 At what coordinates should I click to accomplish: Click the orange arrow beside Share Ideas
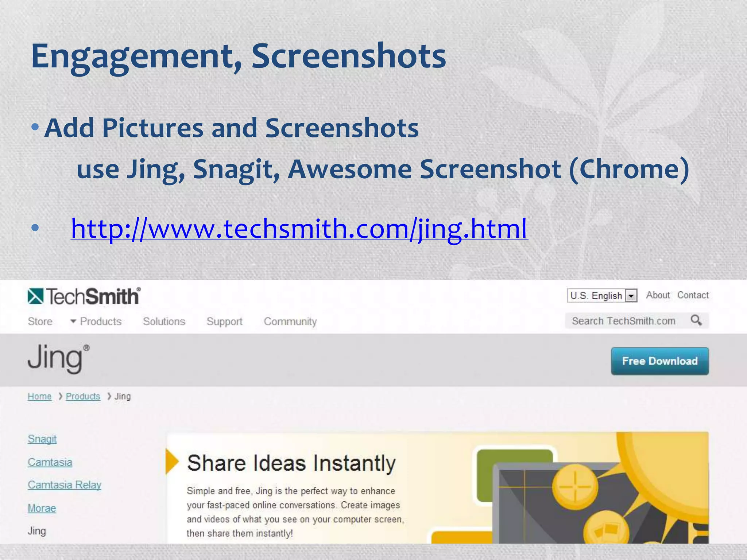coord(172,462)
